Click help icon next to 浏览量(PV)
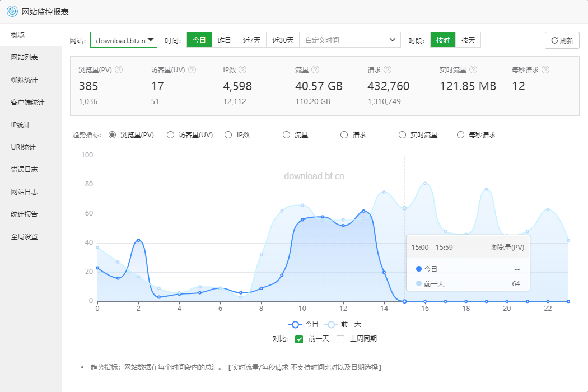Viewport: 588px width, 392px height. [x=119, y=69]
